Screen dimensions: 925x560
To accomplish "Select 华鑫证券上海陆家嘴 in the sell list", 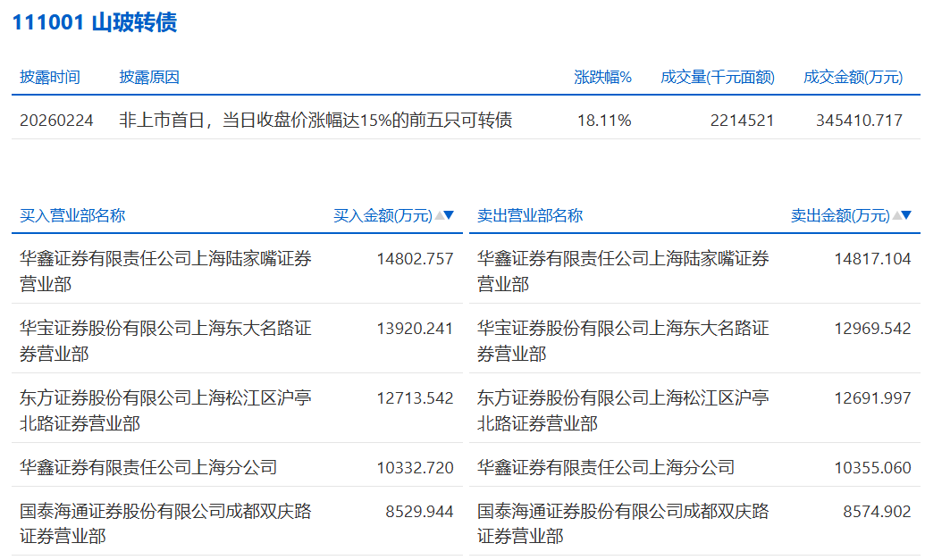I will pos(623,272).
